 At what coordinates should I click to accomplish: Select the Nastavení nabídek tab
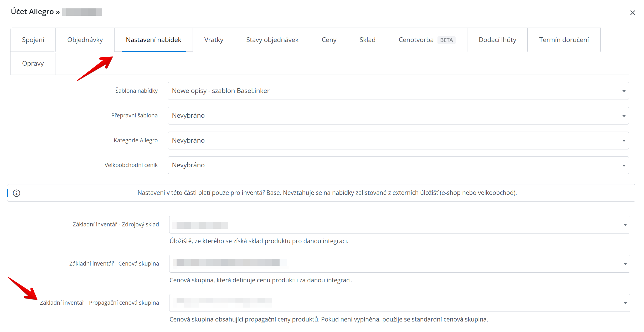[x=153, y=40]
